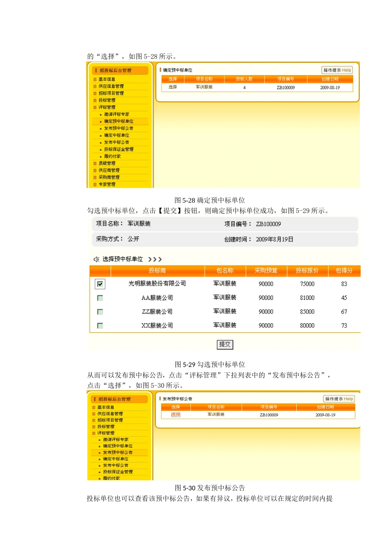Open 确定中标单位 in figure 5-30 sidebar
392x555 pixels.
116,459
